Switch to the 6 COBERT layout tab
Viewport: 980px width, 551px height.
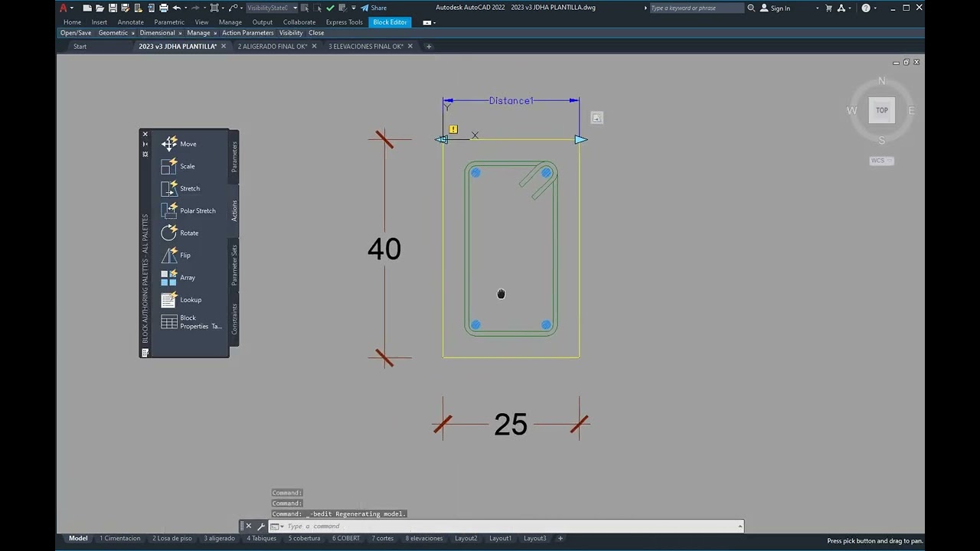point(346,539)
